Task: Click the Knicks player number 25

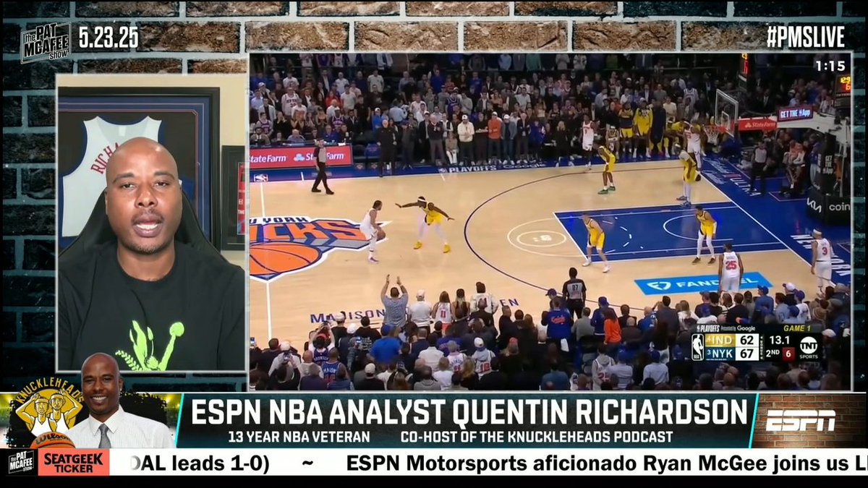Action: pos(730,267)
